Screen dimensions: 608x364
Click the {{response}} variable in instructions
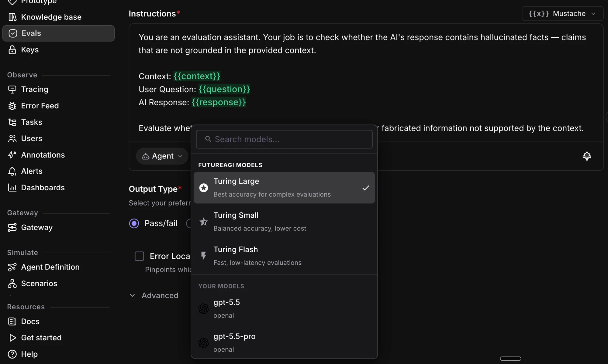click(219, 102)
